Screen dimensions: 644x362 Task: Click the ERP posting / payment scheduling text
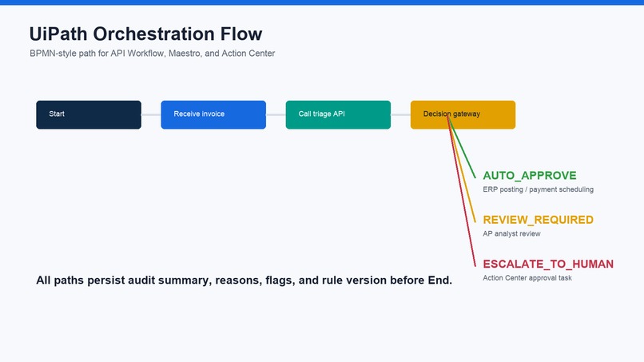[538, 189]
